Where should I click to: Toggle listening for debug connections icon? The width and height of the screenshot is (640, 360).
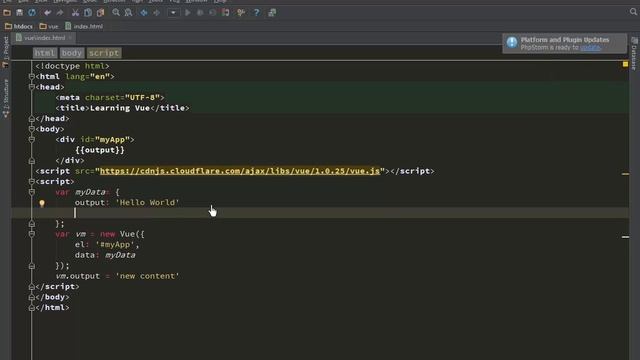225,13
